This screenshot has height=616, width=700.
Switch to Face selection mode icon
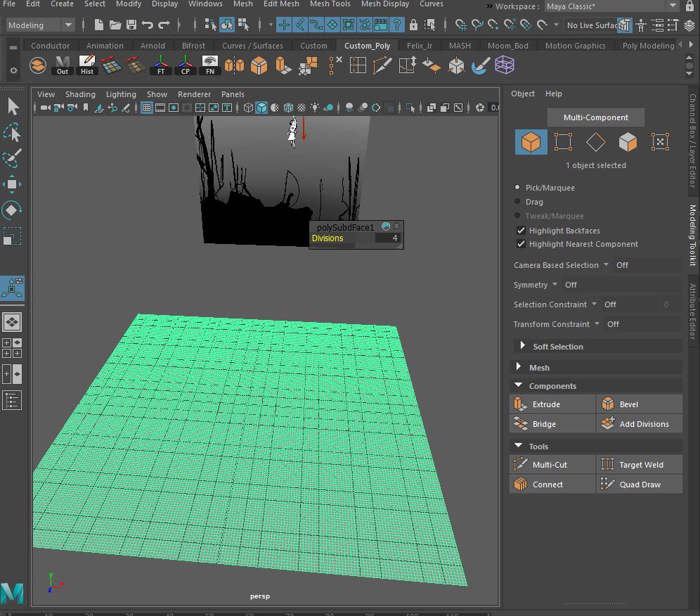pos(628,142)
